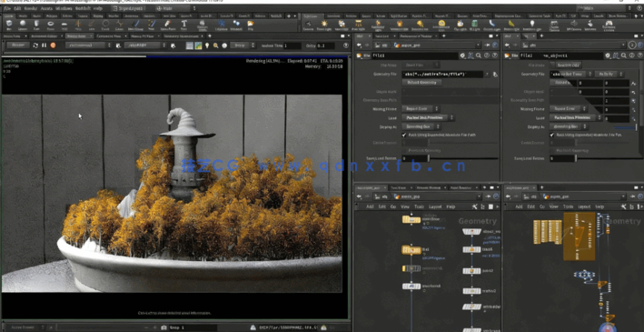Open the render node selection dropdown

click(88, 45)
